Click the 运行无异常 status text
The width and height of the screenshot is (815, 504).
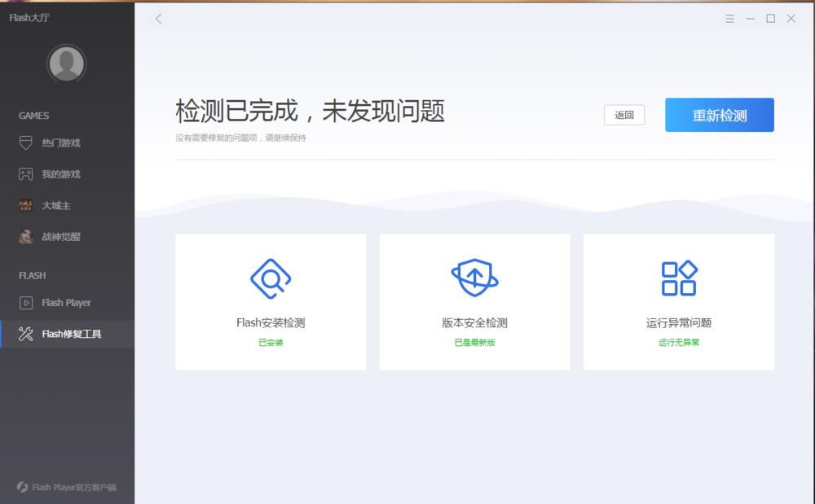coord(679,344)
